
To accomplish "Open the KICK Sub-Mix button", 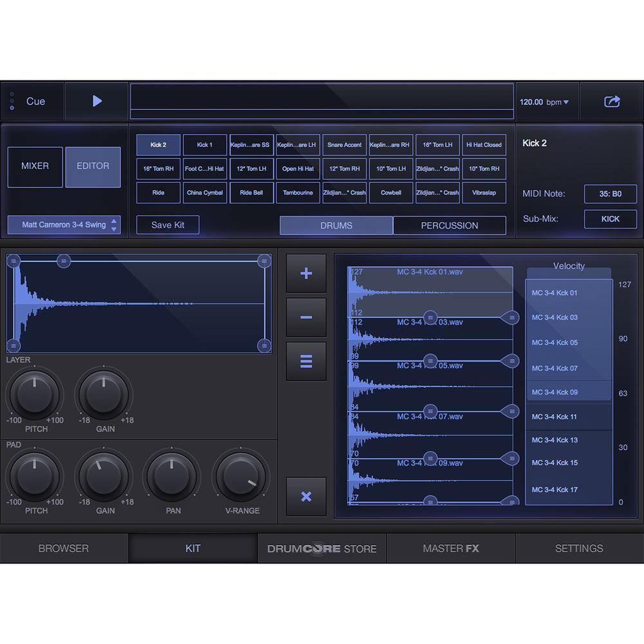I will (610, 219).
